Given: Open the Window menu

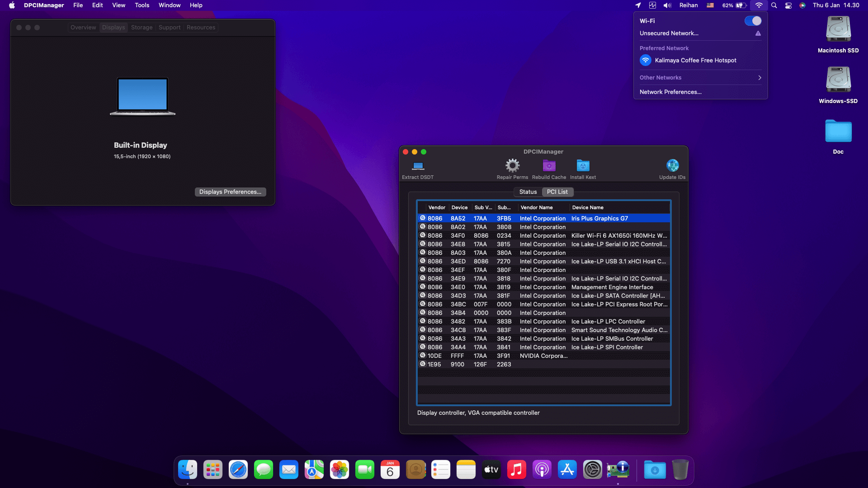Looking at the screenshot, I should coord(170,5).
